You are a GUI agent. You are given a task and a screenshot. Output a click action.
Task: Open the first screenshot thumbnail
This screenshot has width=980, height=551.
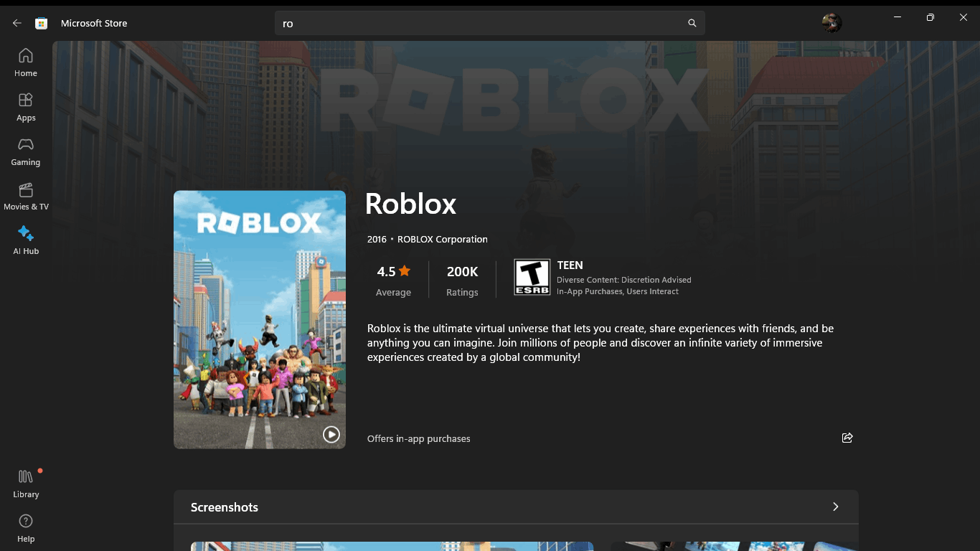(392, 546)
